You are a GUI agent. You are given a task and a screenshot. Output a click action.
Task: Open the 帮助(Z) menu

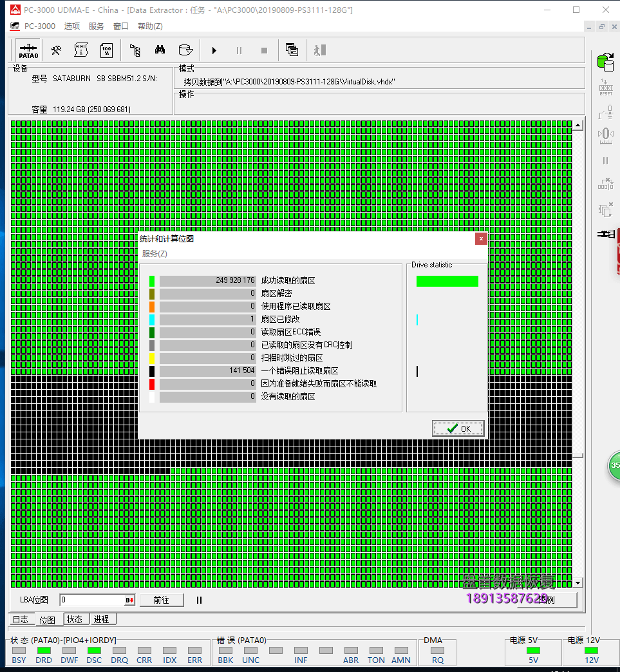tap(150, 26)
